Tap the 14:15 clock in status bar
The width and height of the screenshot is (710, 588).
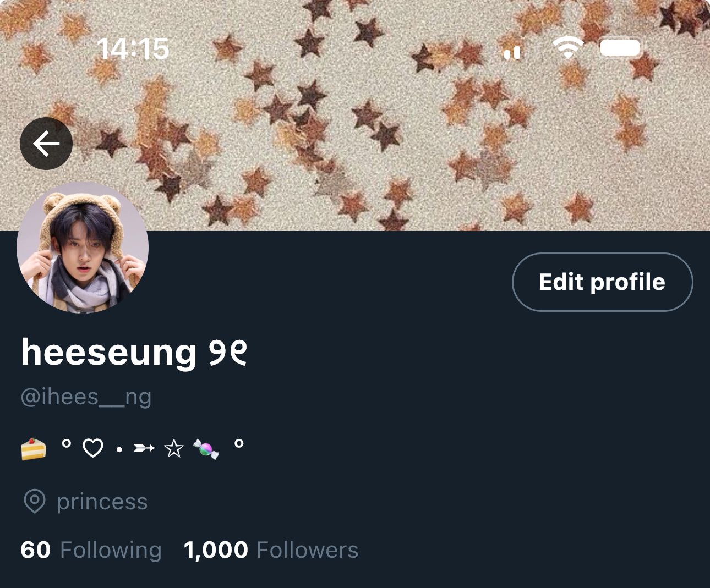pyautogui.click(x=133, y=49)
